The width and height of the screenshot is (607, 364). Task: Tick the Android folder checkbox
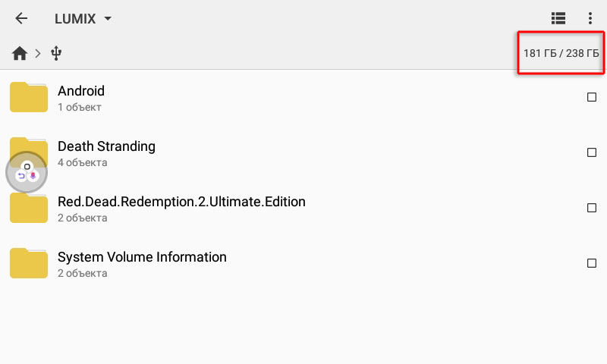[592, 97]
